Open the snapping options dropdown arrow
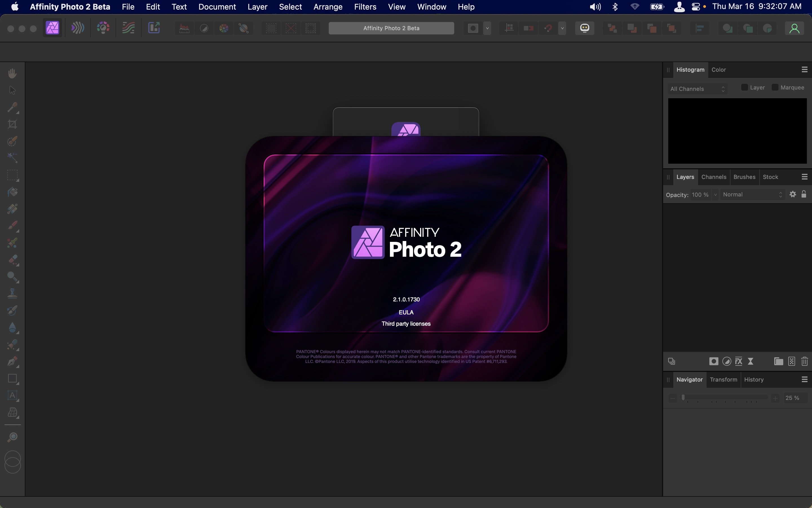 (562, 28)
